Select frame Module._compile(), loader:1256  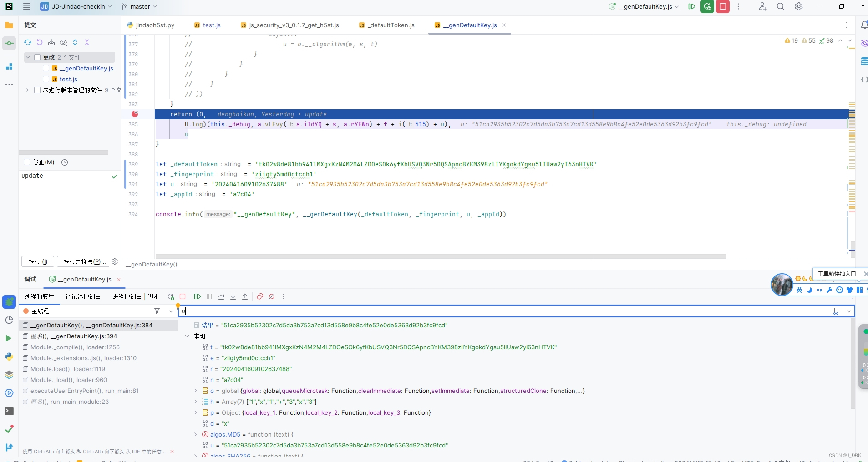point(98,347)
